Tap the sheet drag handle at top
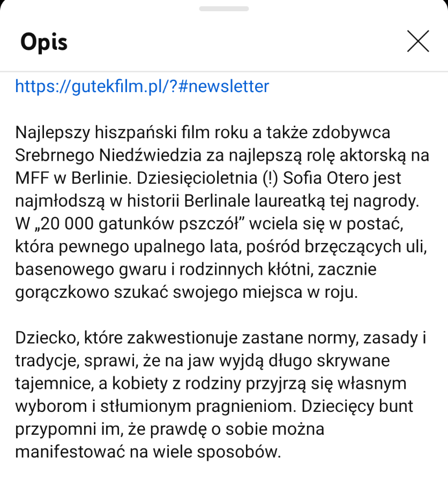Screen dimensions: 448x482 223,9
